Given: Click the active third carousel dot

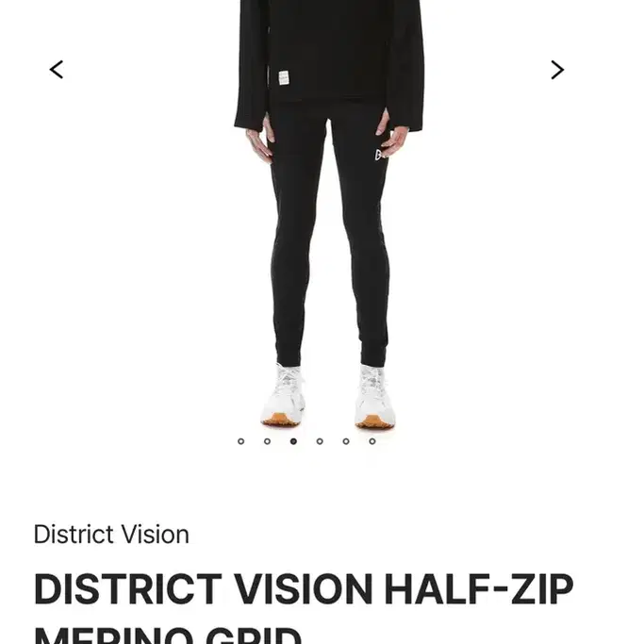Looking at the screenshot, I should point(293,441).
